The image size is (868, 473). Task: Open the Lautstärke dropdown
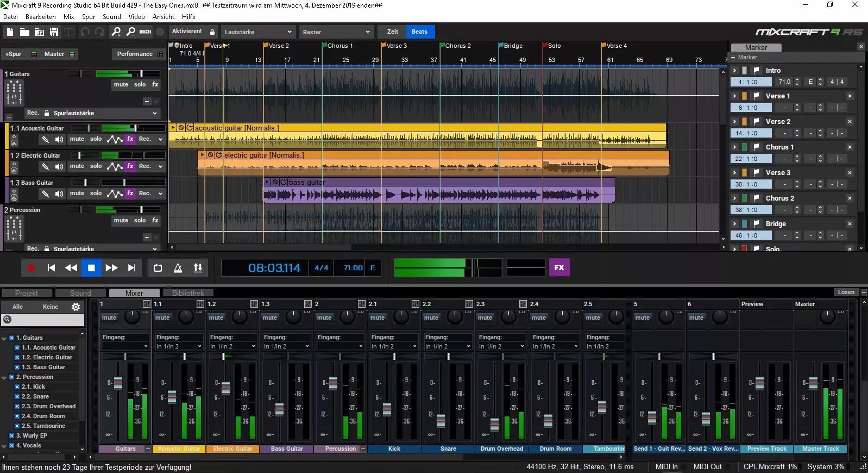(x=258, y=32)
